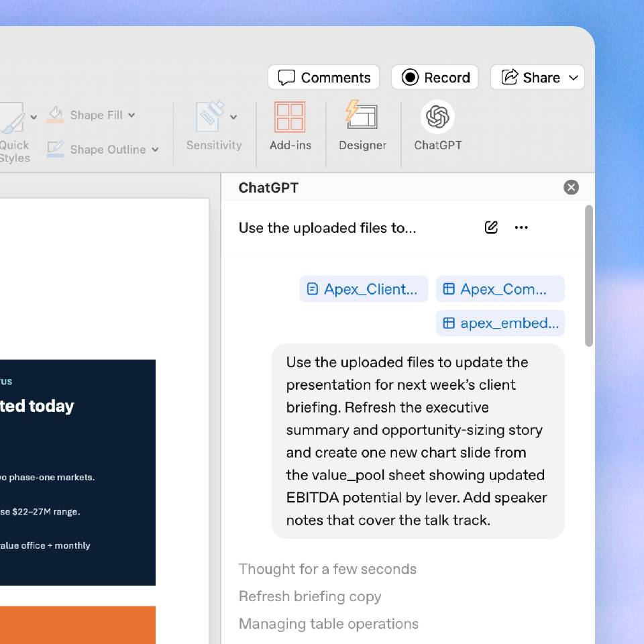The width and height of the screenshot is (644, 644).
Task: Click the comment bubble icon in Comments
Action: point(286,77)
